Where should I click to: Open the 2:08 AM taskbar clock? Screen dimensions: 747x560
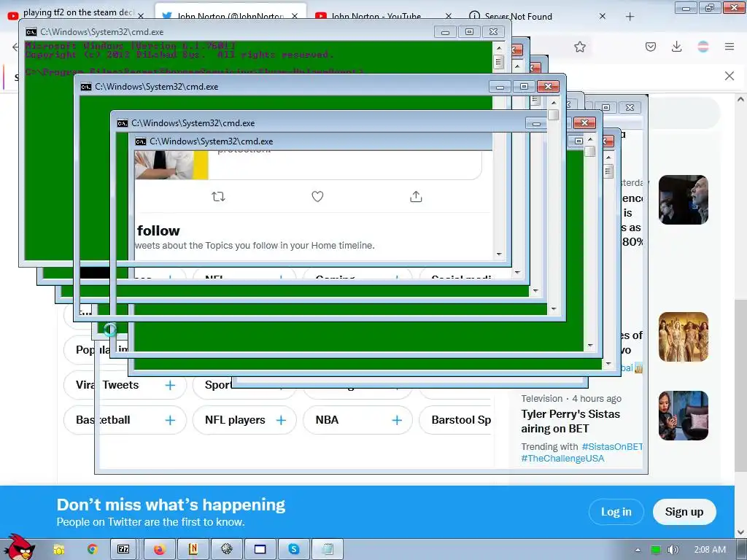click(x=710, y=550)
